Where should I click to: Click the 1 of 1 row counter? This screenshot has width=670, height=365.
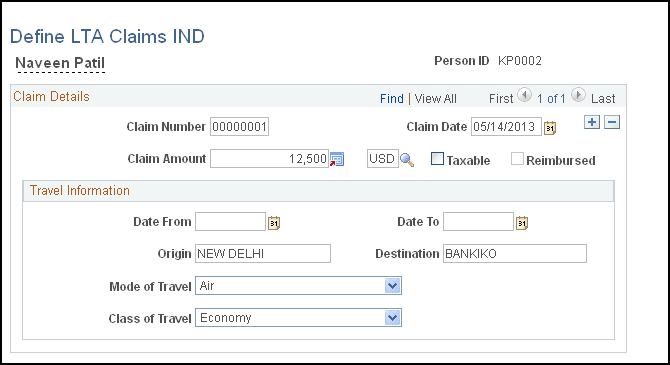(x=551, y=99)
